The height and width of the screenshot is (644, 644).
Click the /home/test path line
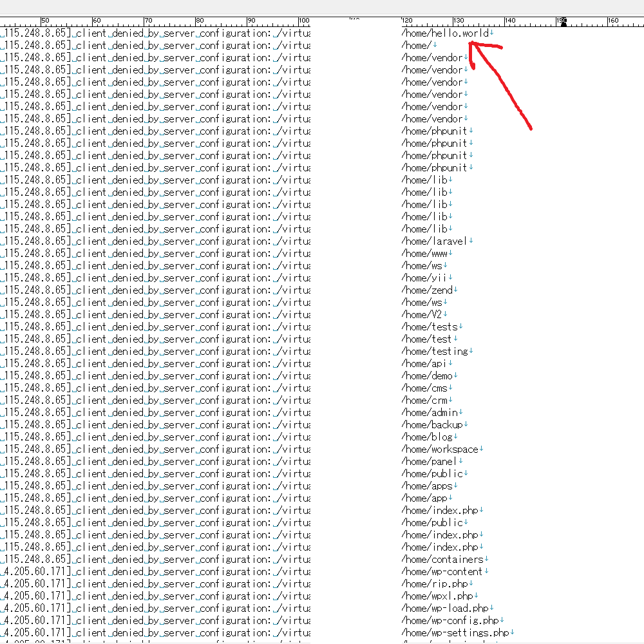[x=427, y=339]
